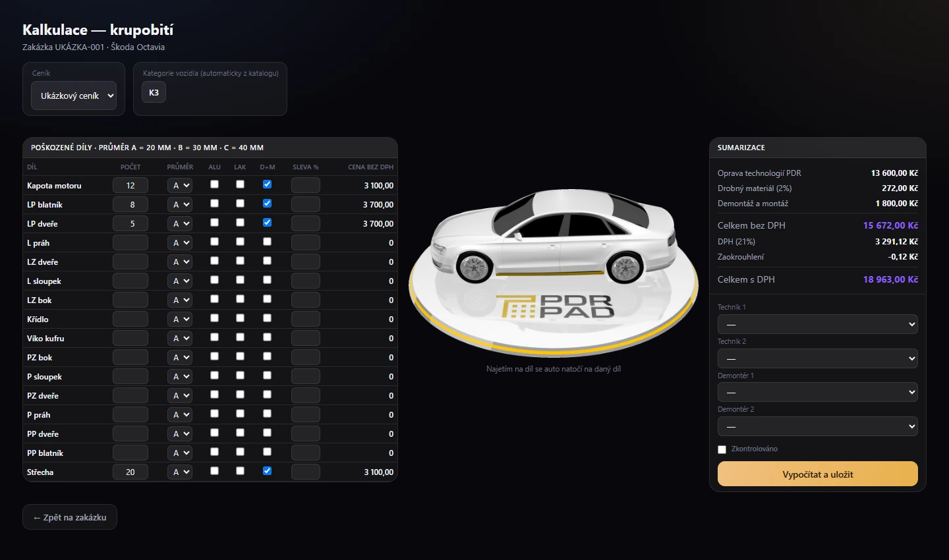Click the počet field for Střecha
This screenshot has height=560, width=949.
tap(130, 472)
